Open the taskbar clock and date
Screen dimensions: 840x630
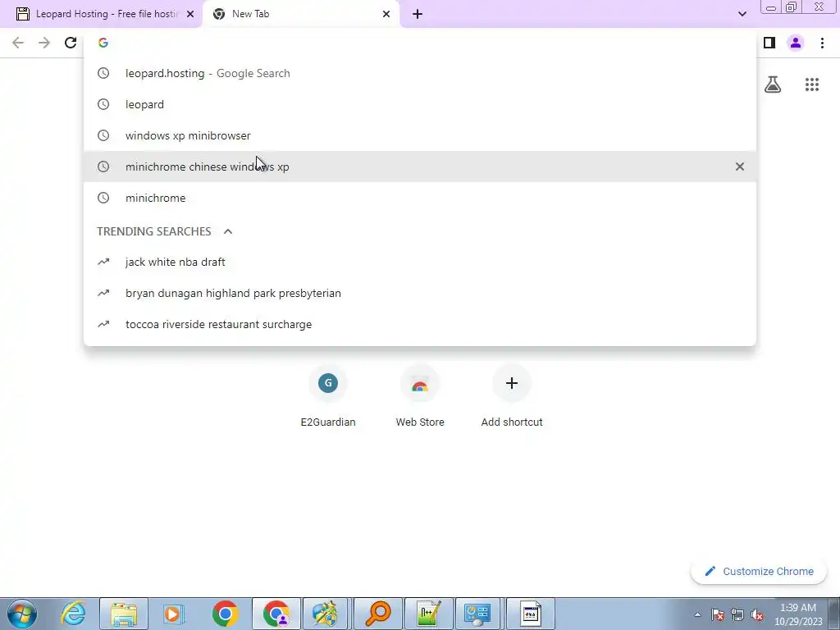(x=798, y=614)
